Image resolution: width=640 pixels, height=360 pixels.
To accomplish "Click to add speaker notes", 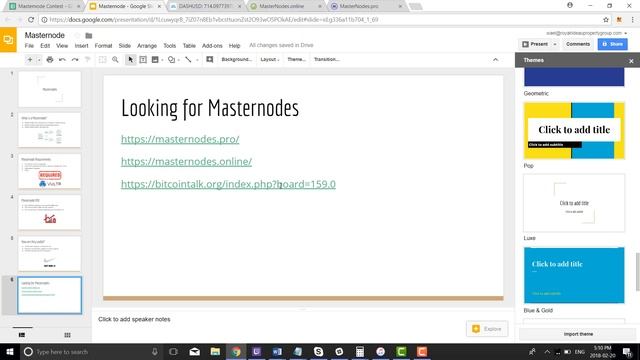I will pyautogui.click(x=134, y=319).
